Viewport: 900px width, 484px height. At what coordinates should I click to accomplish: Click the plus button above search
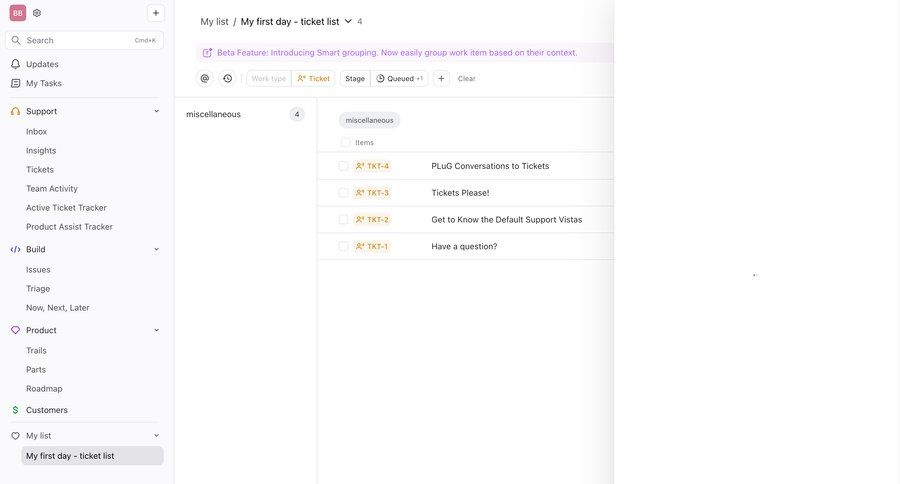coord(156,13)
